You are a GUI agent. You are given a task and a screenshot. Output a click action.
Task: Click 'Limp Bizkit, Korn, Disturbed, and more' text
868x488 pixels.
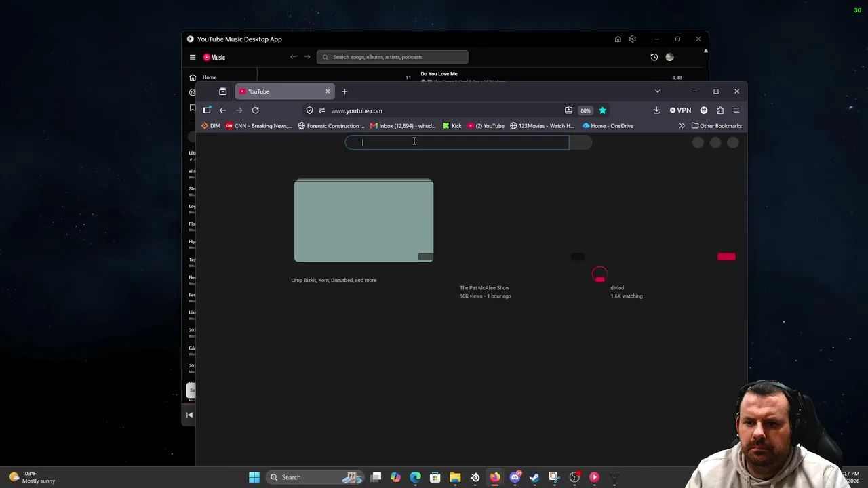334,280
